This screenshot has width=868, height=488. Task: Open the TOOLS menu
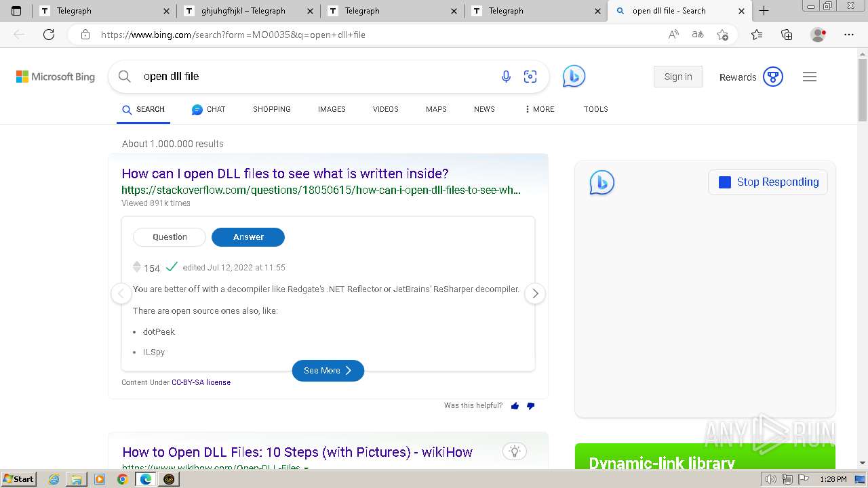pyautogui.click(x=596, y=109)
